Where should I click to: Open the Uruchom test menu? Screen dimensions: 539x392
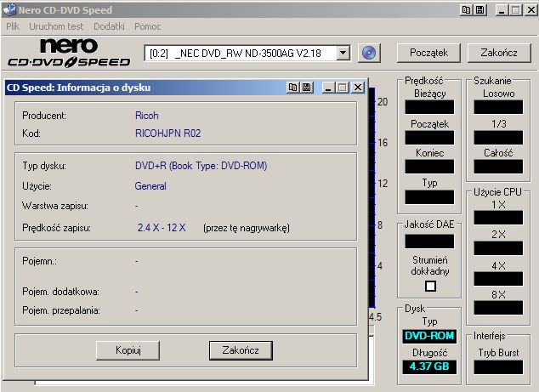coord(56,26)
